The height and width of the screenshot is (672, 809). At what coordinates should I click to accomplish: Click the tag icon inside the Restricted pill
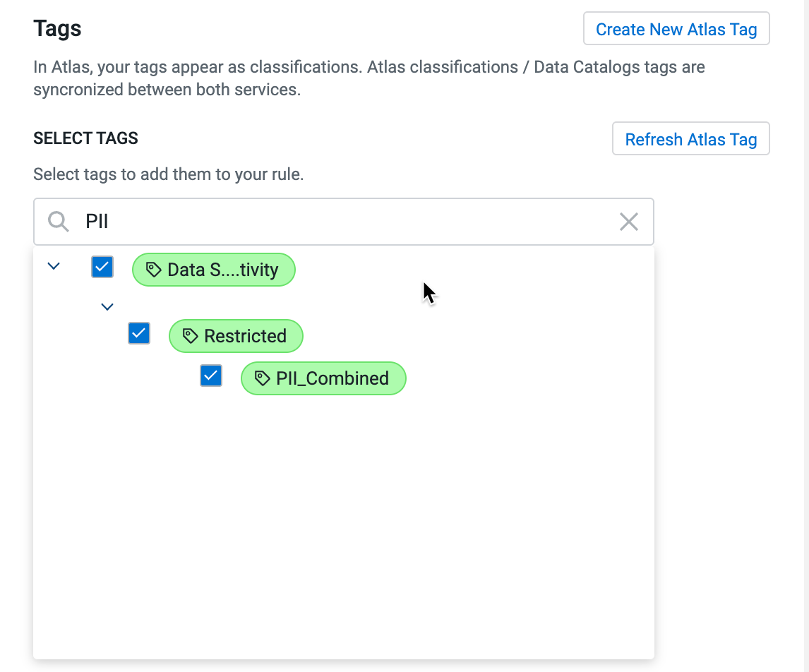(190, 336)
